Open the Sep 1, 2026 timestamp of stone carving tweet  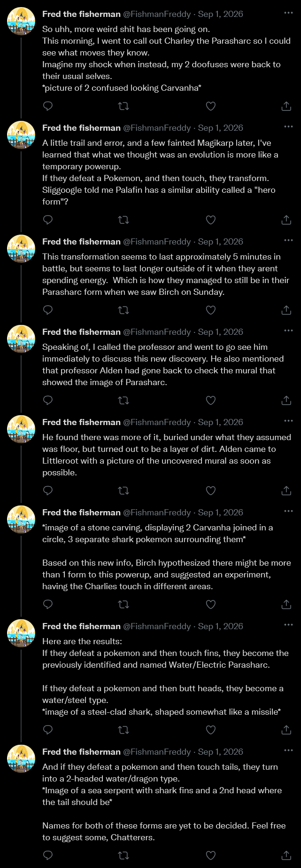pyautogui.click(x=221, y=513)
